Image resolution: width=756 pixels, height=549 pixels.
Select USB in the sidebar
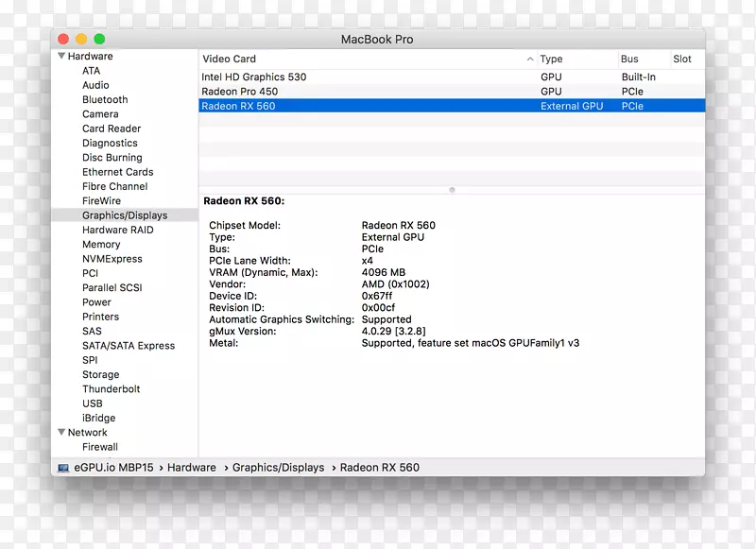pyautogui.click(x=92, y=403)
